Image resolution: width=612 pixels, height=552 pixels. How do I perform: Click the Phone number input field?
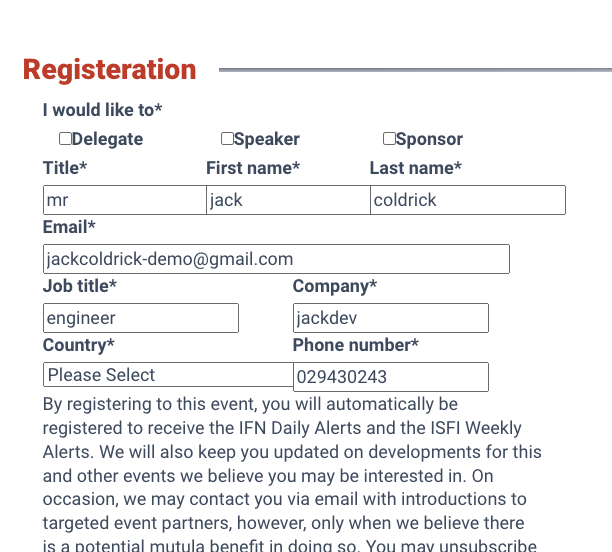click(x=390, y=377)
